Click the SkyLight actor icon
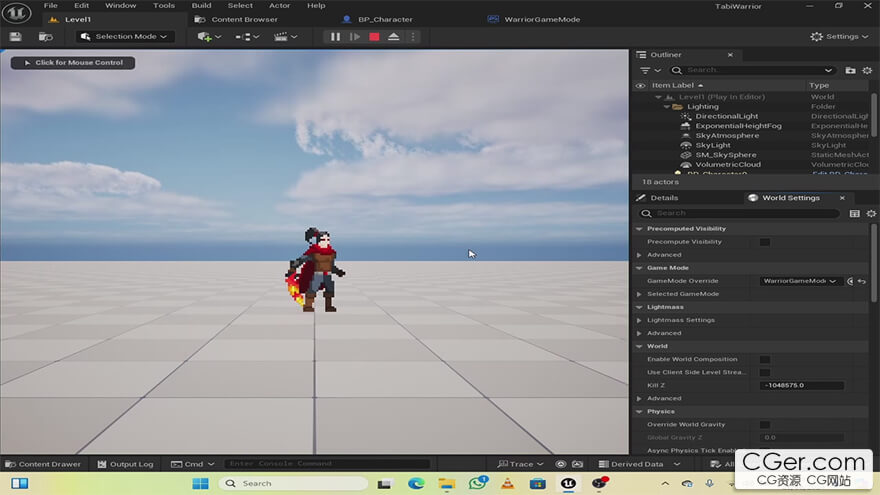 coord(686,145)
